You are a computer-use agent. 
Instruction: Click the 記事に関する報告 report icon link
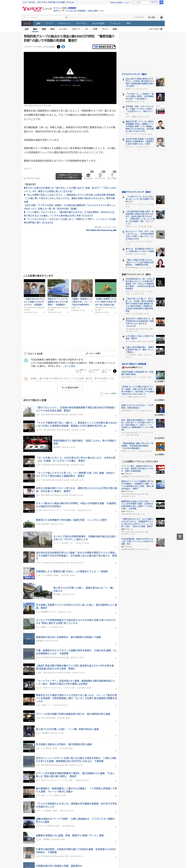point(32,178)
